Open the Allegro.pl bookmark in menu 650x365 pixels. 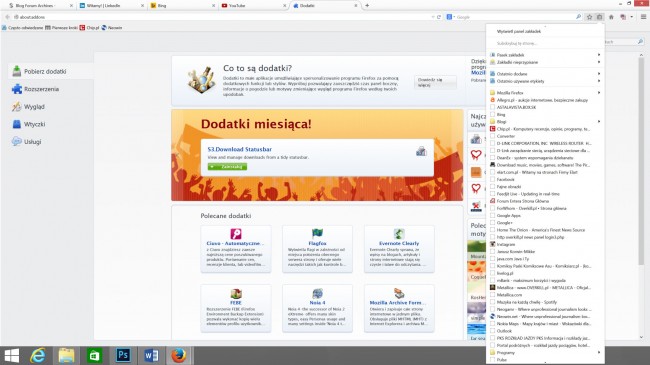545,100
